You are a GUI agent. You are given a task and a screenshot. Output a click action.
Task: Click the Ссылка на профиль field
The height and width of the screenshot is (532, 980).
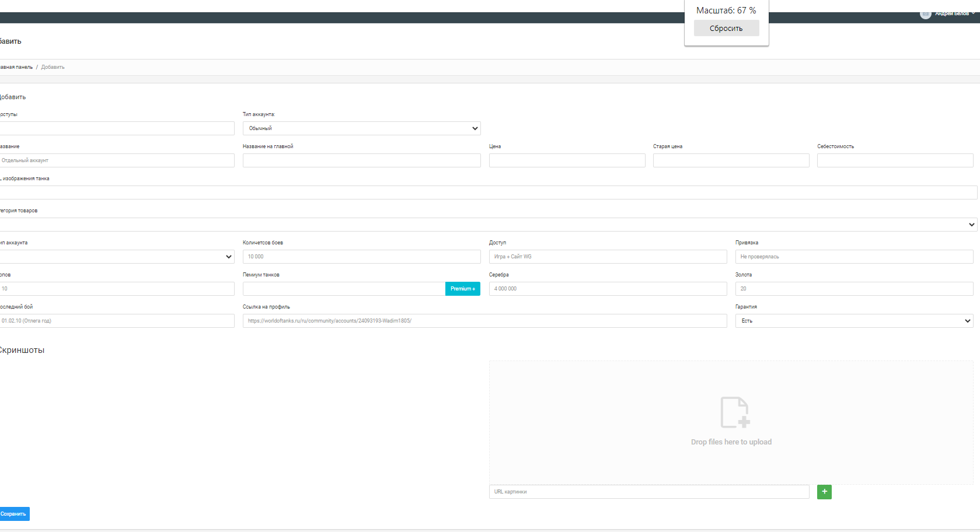(x=484, y=321)
